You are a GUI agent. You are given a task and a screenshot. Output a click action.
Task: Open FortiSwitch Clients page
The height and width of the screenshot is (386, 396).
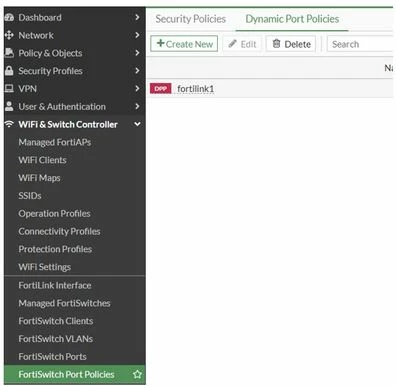click(x=75, y=321)
